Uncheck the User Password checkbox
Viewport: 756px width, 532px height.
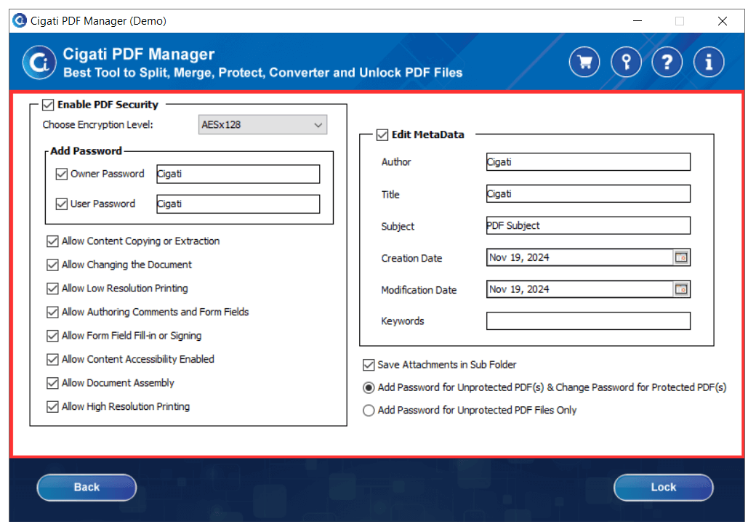(x=61, y=203)
